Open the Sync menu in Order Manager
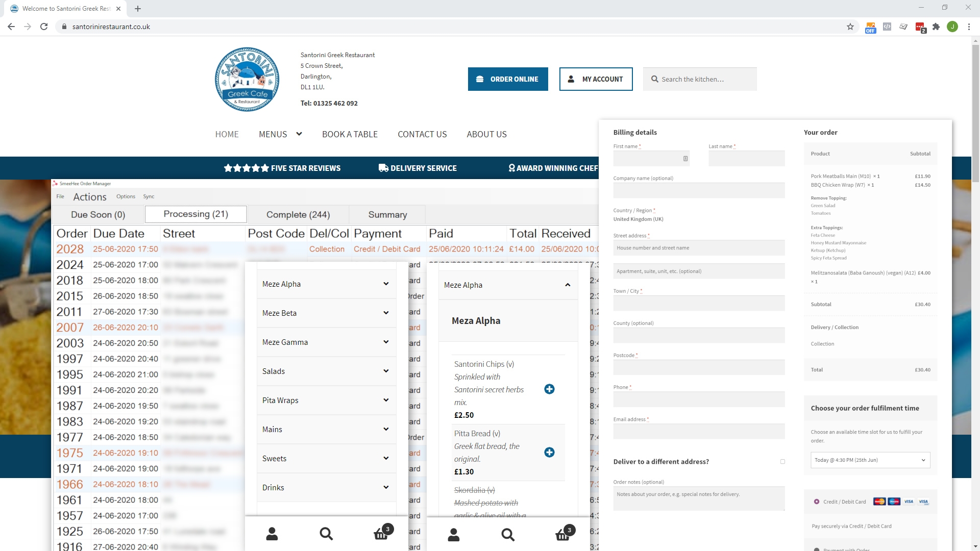Image resolution: width=980 pixels, height=551 pixels. click(x=149, y=196)
